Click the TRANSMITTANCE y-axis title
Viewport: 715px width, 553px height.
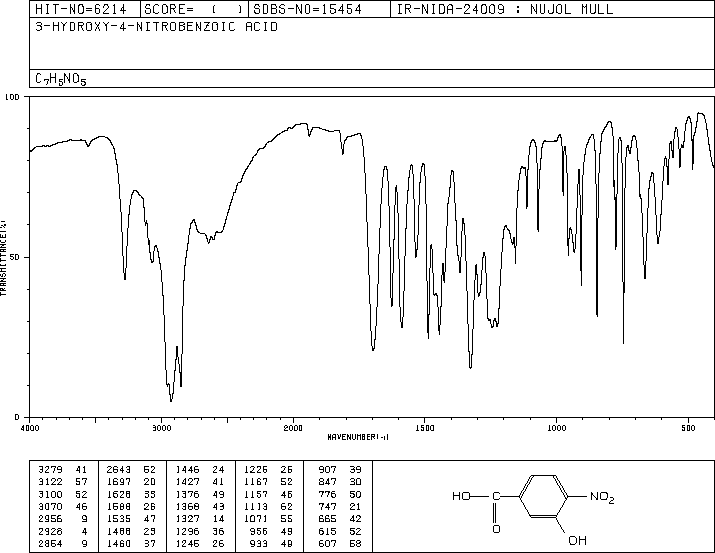(3, 258)
